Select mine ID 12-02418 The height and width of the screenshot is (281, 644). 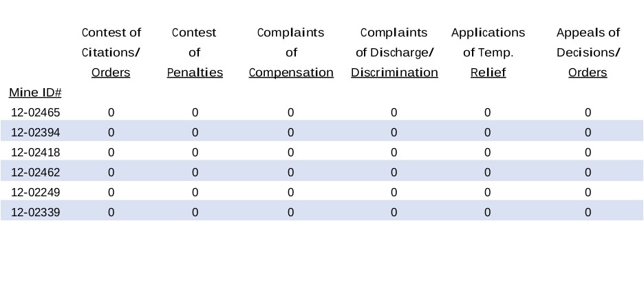pyautogui.click(x=36, y=152)
